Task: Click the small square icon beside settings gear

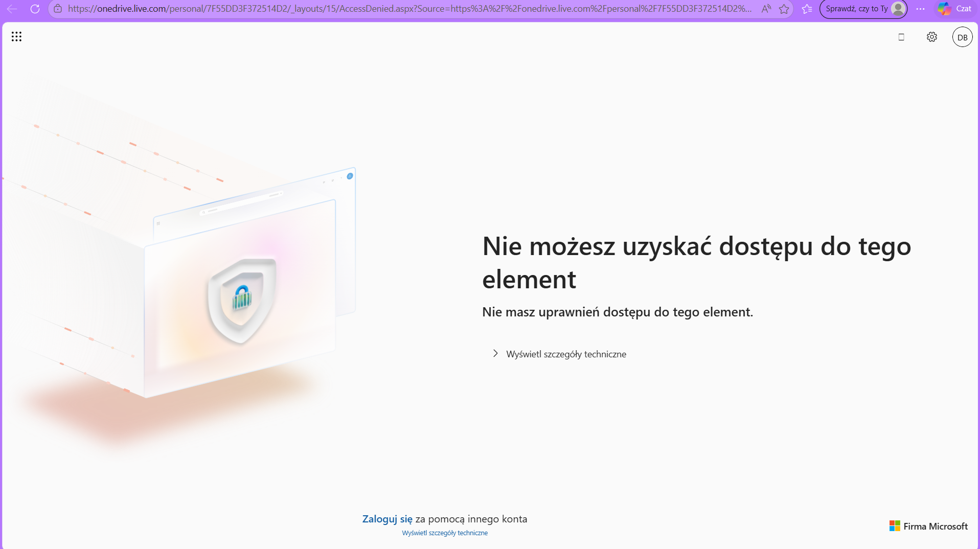Action: (901, 37)
